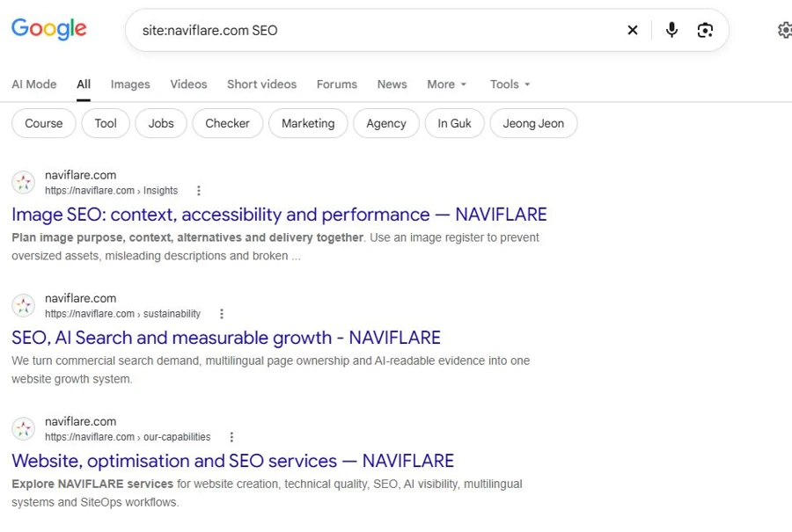Open options menu for the Insights result

click(199, 190)
